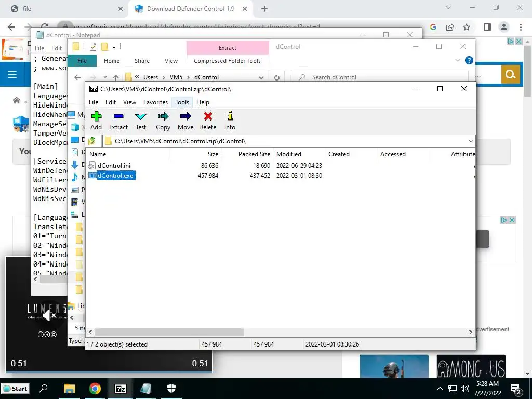This screenshot has height=399, width=532.
Task: Click the Move toolbar button in 7-Zip
Action: click(185, 121)
